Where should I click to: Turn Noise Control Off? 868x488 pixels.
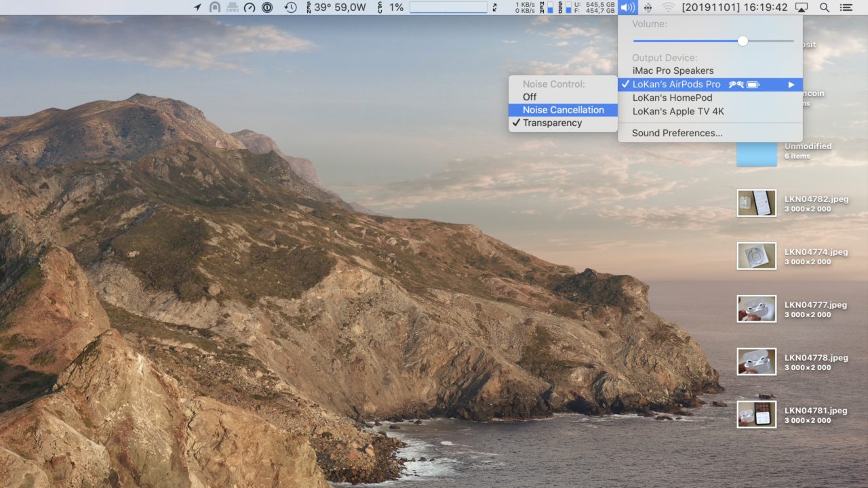pos(563,97)
